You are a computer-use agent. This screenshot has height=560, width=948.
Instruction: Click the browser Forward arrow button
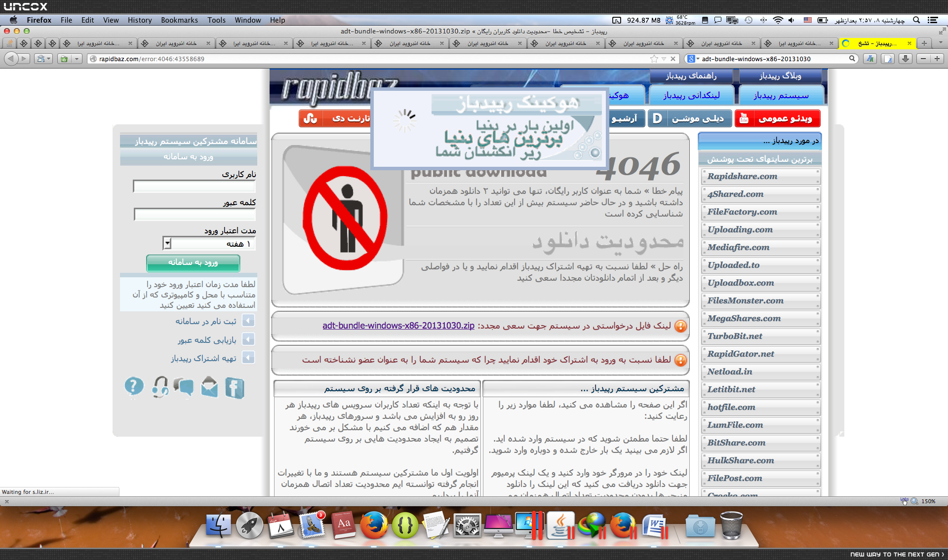click(x=24, y=59)
